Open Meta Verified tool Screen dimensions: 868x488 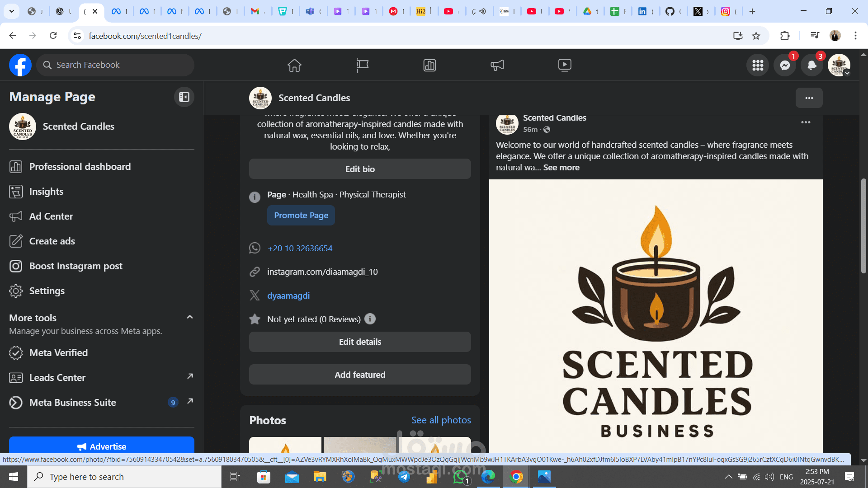click(102, 353)
